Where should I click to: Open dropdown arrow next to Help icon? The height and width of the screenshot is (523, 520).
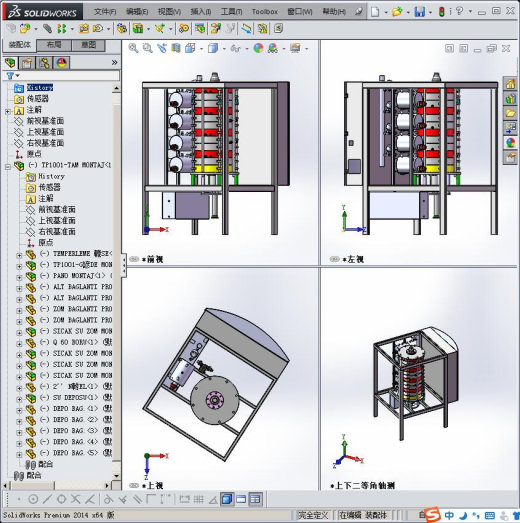tap(470, 12)
